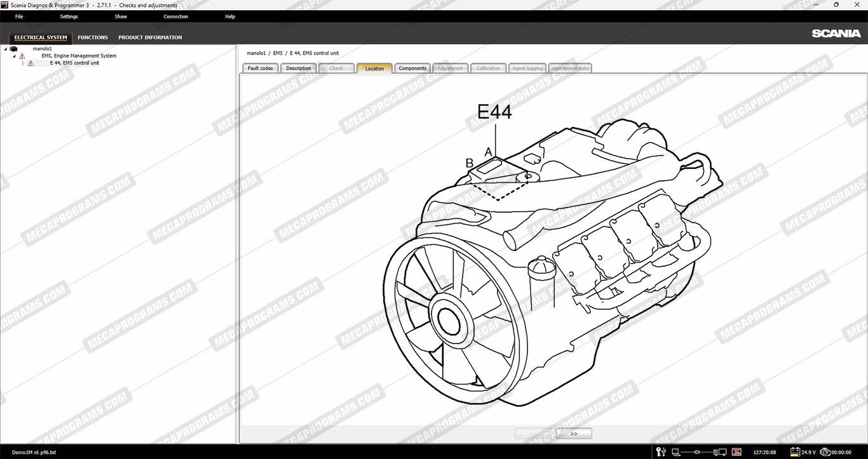
Task: Open the Help menu
Action: [x=230, y=17]
